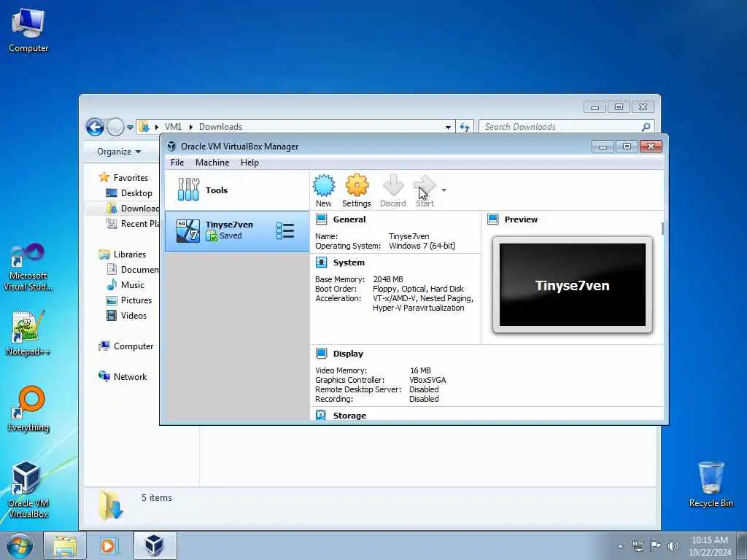Open the address bar history dropdown
747x560 pixels.
point(448,127)
